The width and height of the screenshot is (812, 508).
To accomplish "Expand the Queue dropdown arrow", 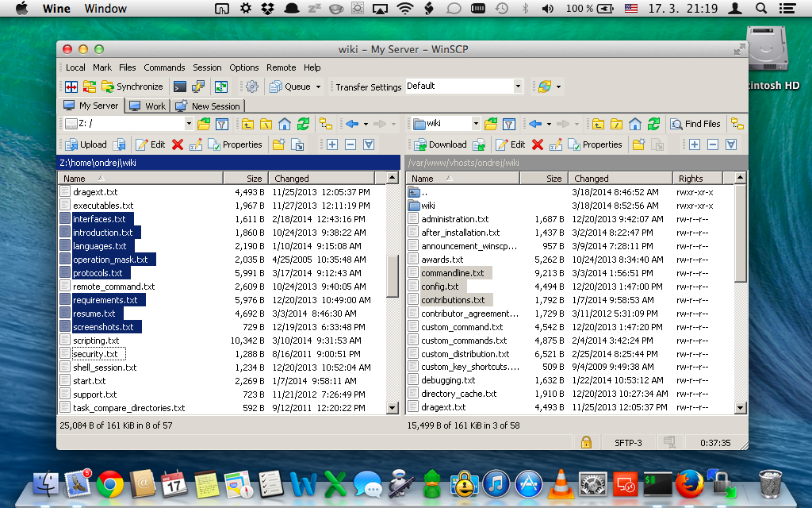I will click(x=318, y=87).
